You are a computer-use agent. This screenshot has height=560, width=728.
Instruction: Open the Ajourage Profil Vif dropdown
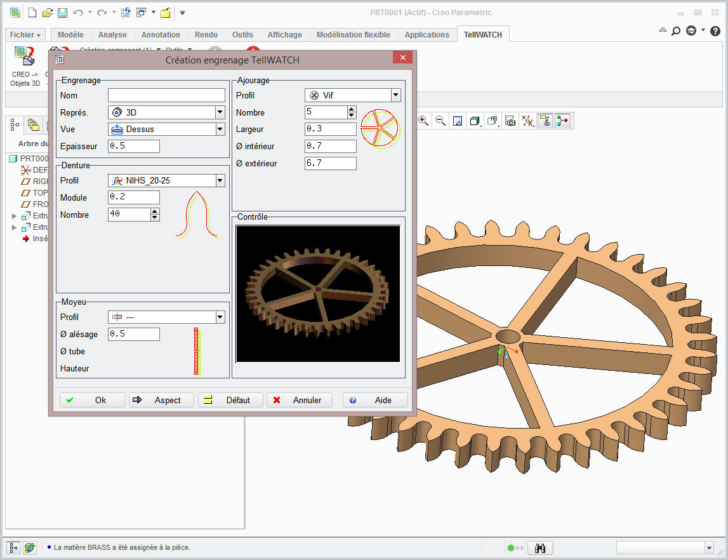point(395,95)
